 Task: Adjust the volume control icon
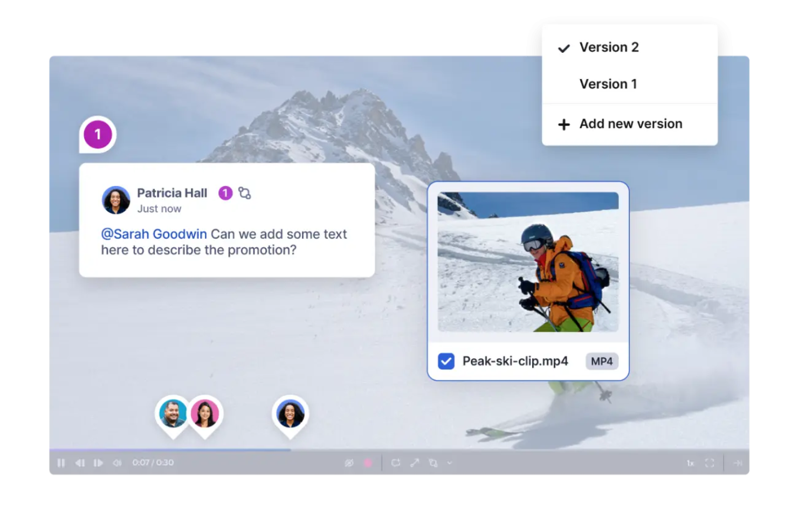[118, 462]
